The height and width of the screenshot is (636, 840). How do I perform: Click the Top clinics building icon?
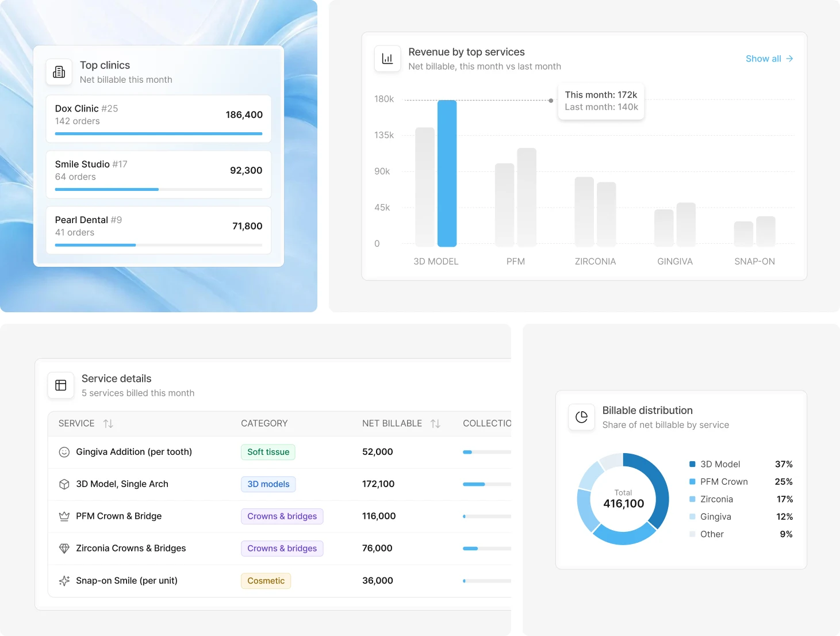pyautogui.click(x=59, y=72)
